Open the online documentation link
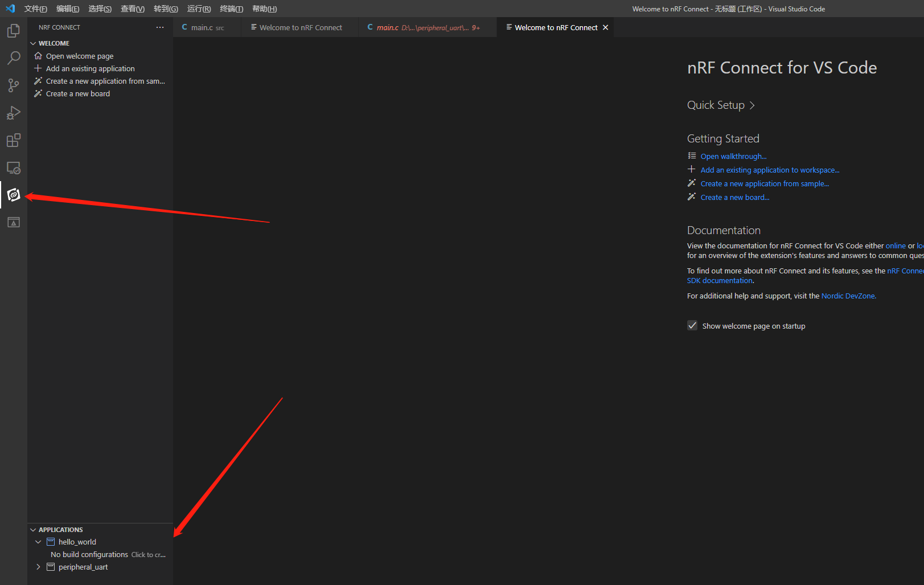This screenshot has width=924, height=585. pos(896,246)
